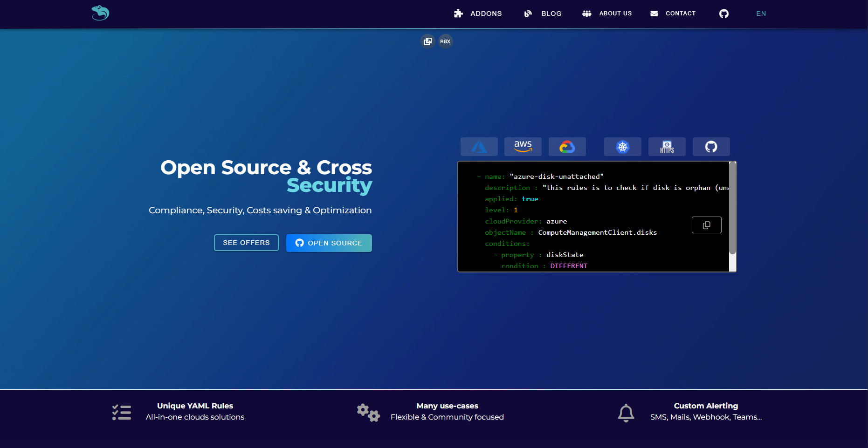
Task: Navigate to the Contact page
Action: (x=673, y=14)
